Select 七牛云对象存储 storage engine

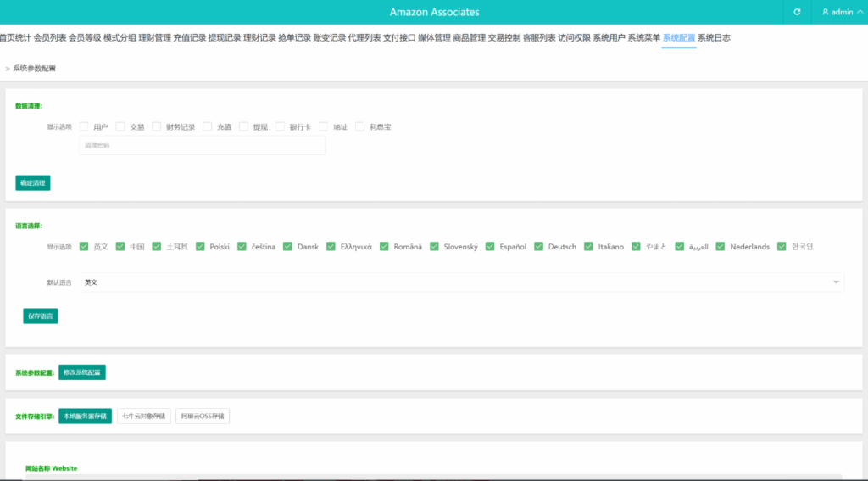click(x=144, y=417)
